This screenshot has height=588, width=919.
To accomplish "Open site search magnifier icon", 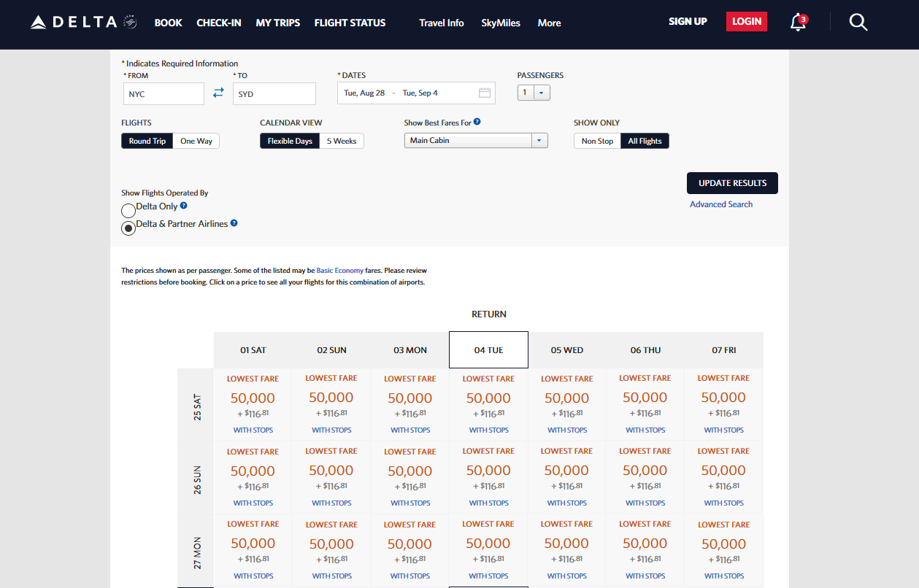I will pyautogui.click(x=858, y=23).
